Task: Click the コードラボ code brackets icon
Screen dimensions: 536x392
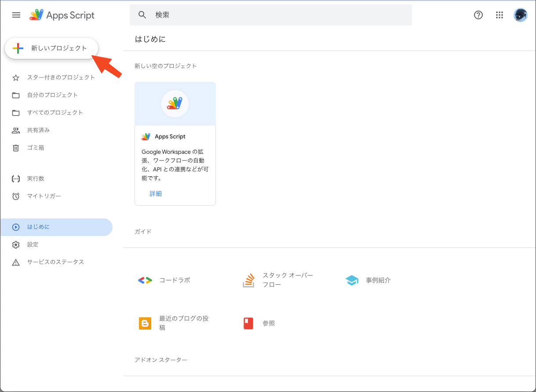Action: pyautogui.click(x=145, y=280)
